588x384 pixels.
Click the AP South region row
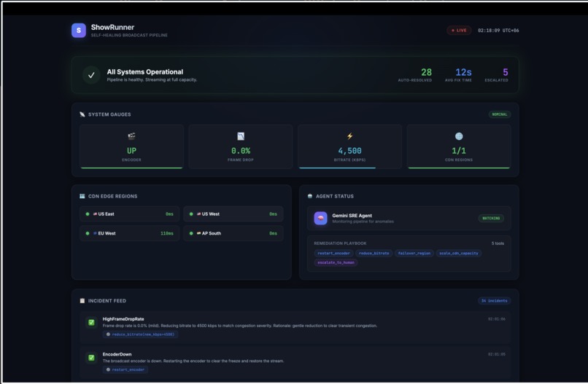tap(233, 233)
